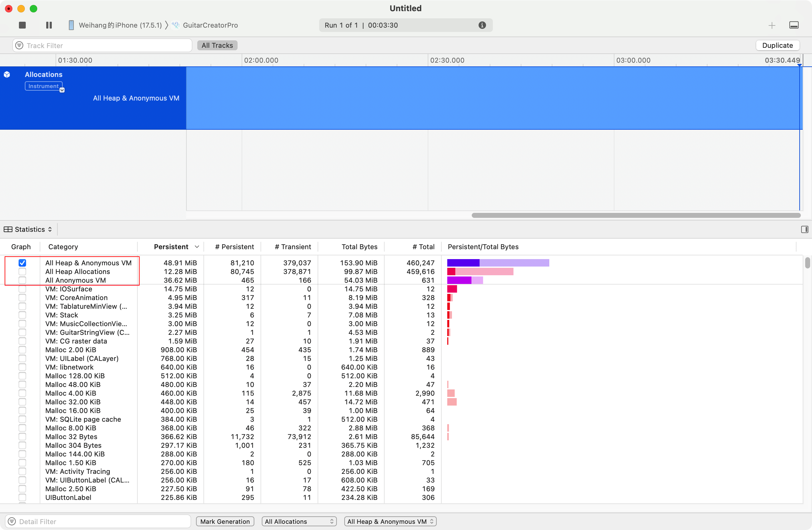Check graph for VM: CoreAnimation
Image resolution: width=812 pixels, height=530 pixels.
22,297
